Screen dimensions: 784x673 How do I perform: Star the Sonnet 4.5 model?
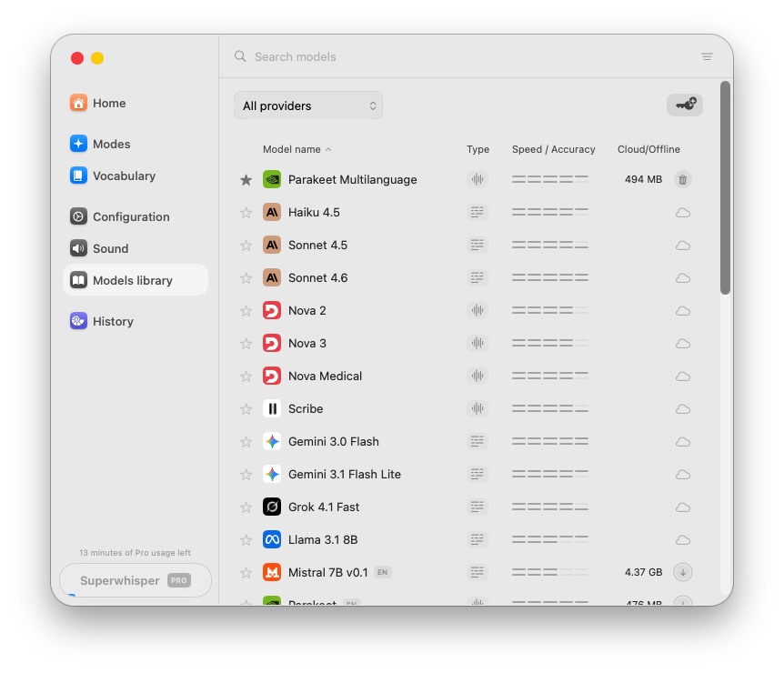click(x=246, y=245)
